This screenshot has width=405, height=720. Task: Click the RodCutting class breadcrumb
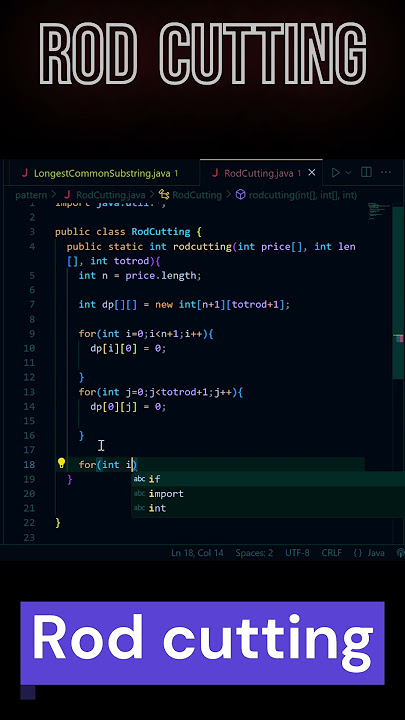point(191,195)
